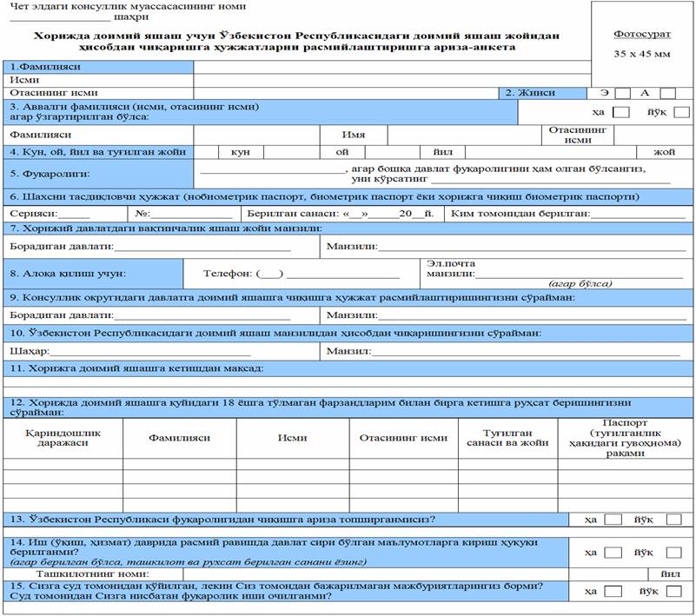
Task: Tick the "А" gender checkbox
Action: pos(667,93)
